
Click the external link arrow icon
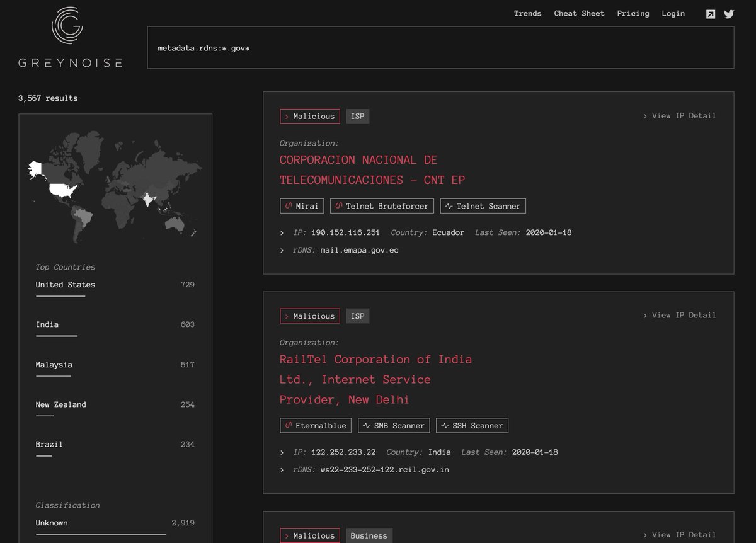pyautogui.click(x=711, y=14)
